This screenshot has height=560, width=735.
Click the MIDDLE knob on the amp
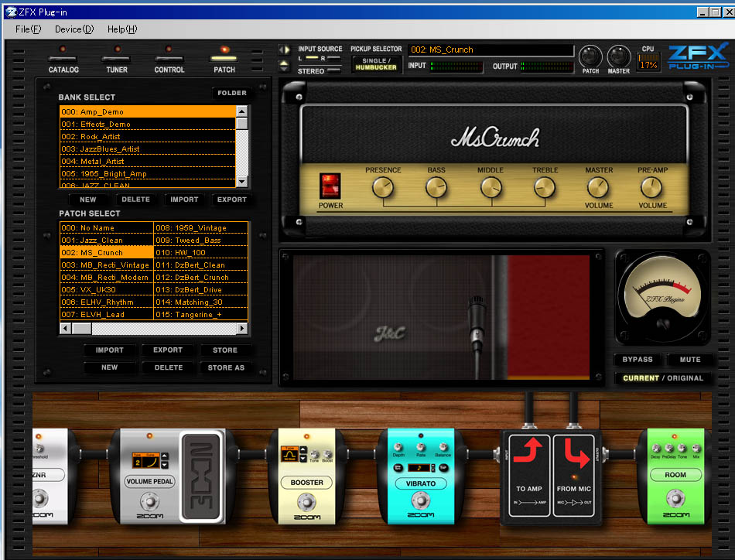pyautogui.click(x=491, y=188)
